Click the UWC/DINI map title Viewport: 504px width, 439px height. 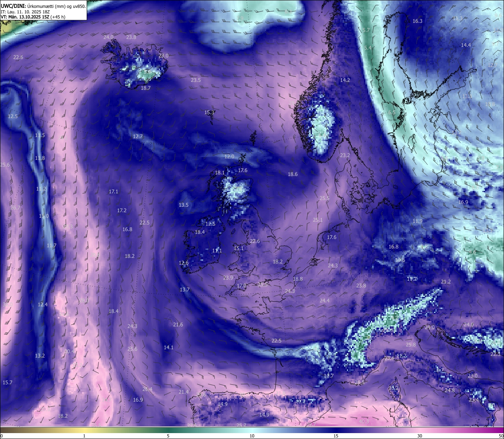coord(43,6)
